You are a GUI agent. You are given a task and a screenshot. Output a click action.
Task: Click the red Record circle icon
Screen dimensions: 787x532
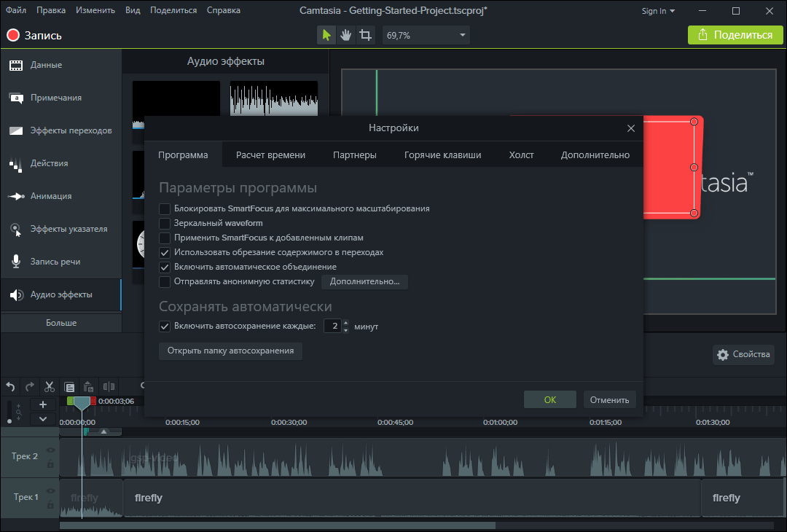tap(13, 35)
